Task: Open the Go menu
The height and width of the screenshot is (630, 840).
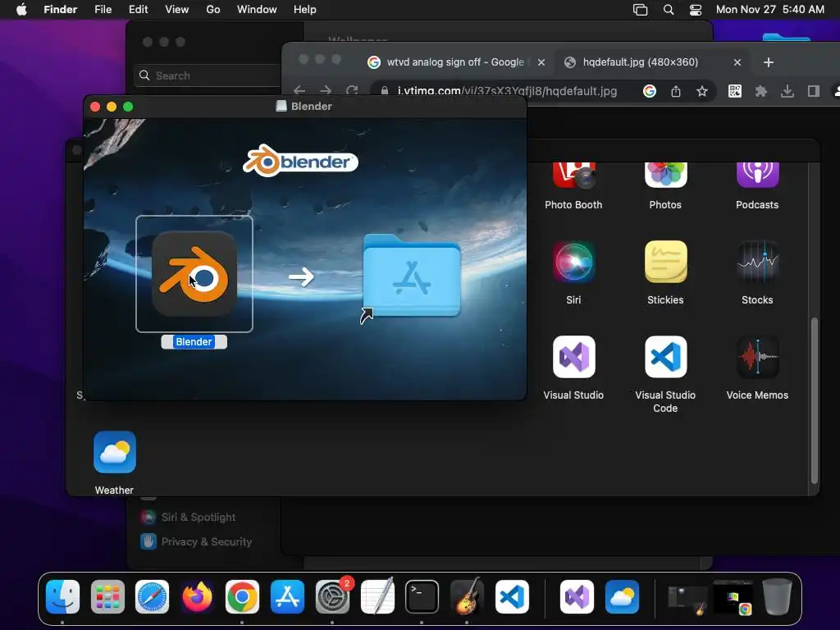Action: pyautogui.click(x=213, y=10)
